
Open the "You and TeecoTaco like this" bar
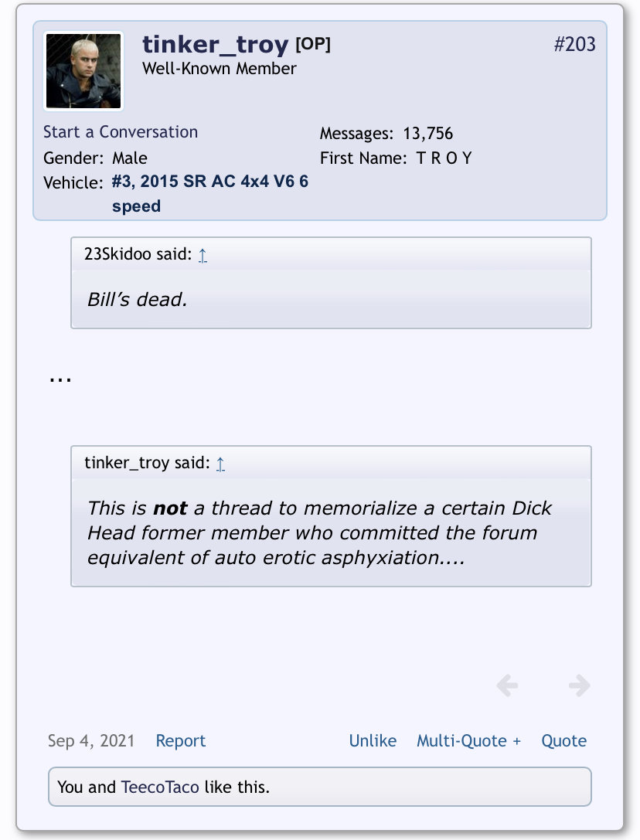point(320,787)
